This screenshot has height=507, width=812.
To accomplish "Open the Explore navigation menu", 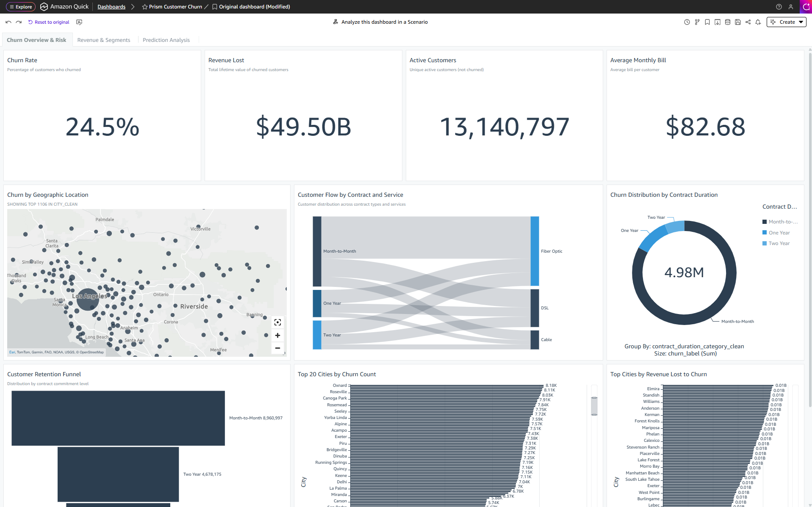I will [x=21, y=7].
